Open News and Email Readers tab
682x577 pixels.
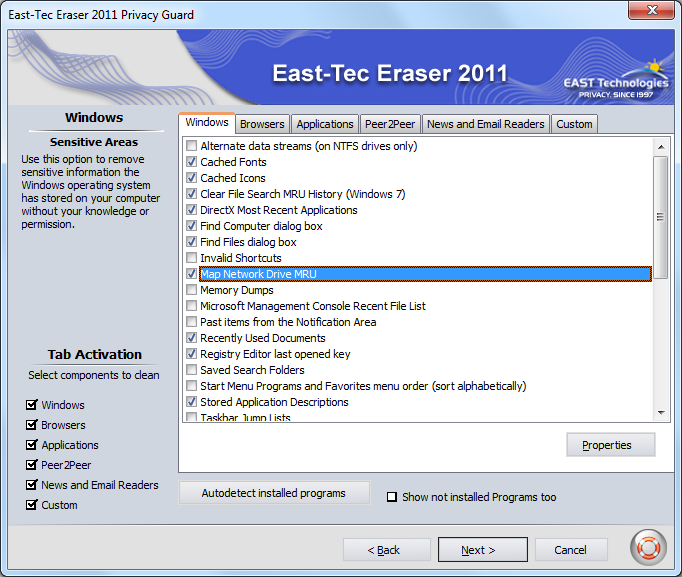point(486,124)
